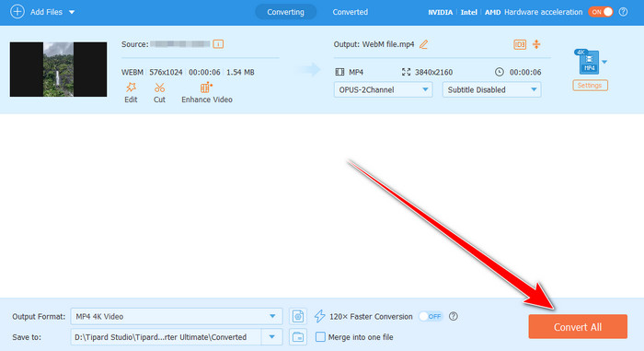This screenshot has width=644, height=351.
Task: Switch to the Converted tab
Action: click(351, 12)
